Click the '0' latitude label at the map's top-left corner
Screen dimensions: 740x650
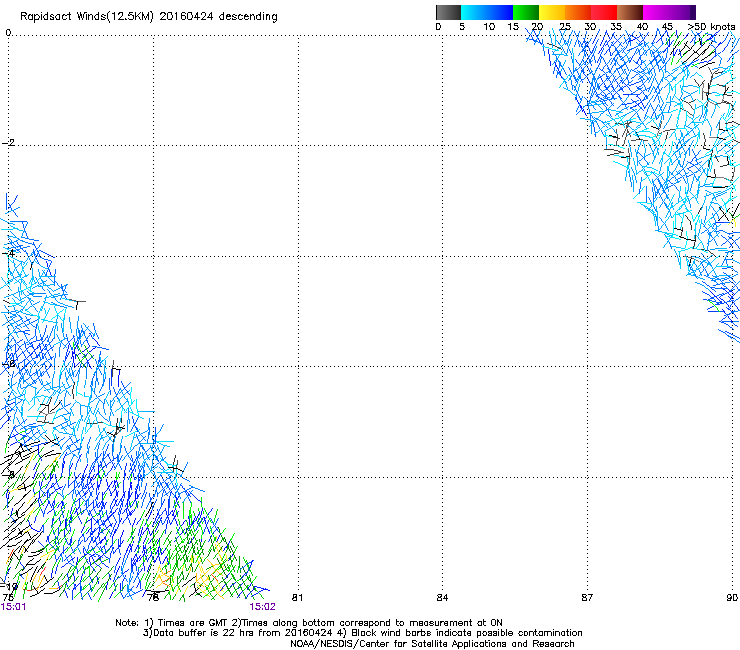pos(8,33)
